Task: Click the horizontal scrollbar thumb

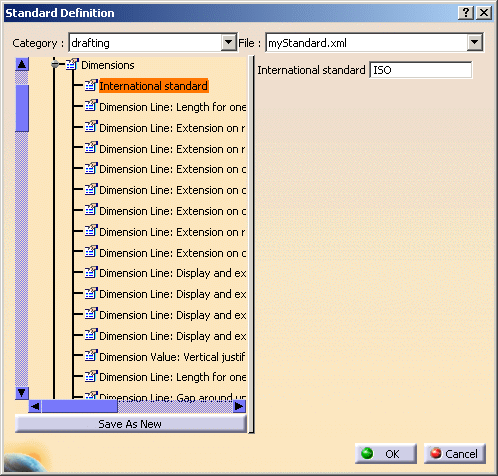Action: click(80, 406)
